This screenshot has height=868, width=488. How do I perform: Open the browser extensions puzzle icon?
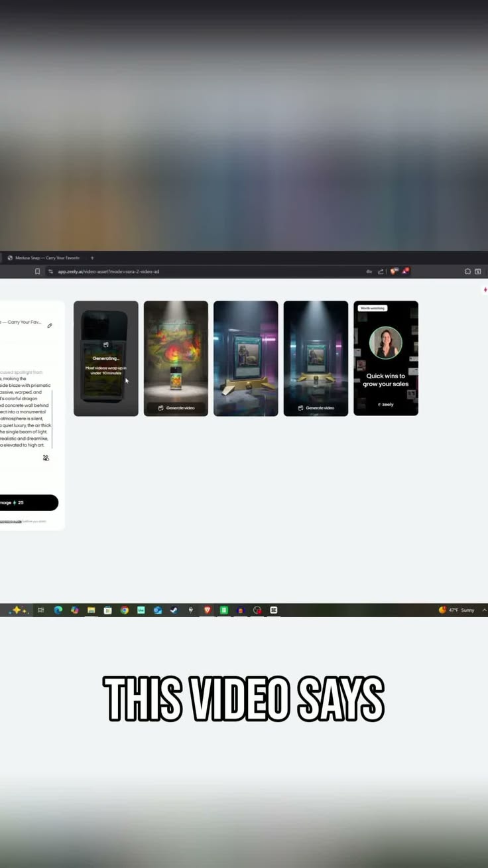[467, 271]
